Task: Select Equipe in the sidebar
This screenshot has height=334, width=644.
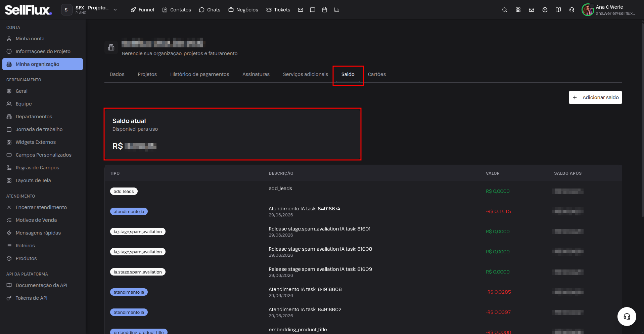Action: coord(24,104)
